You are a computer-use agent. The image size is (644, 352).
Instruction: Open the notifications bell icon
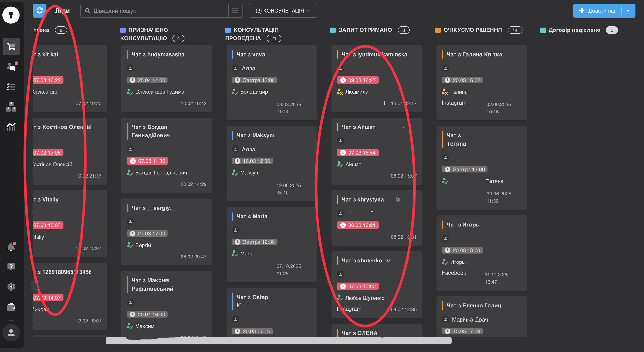[11, 247]
